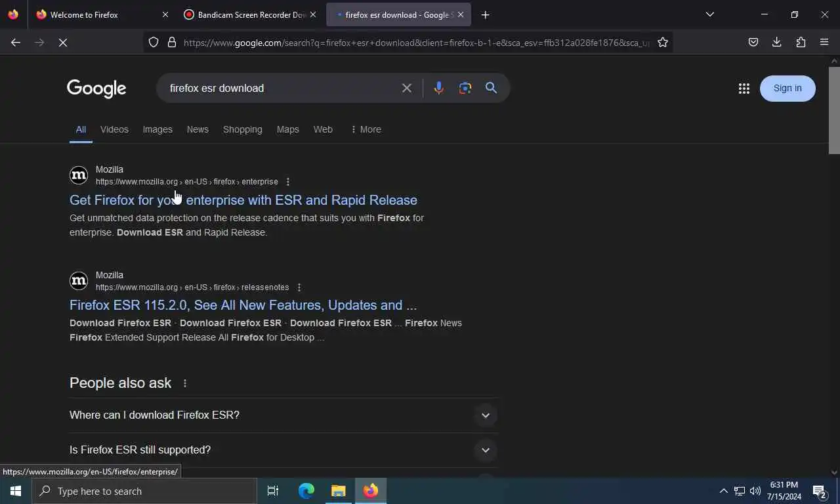Expand Where can I download Firefox ESR?
This screenshot has width=840, height=504.
(283, 415)
